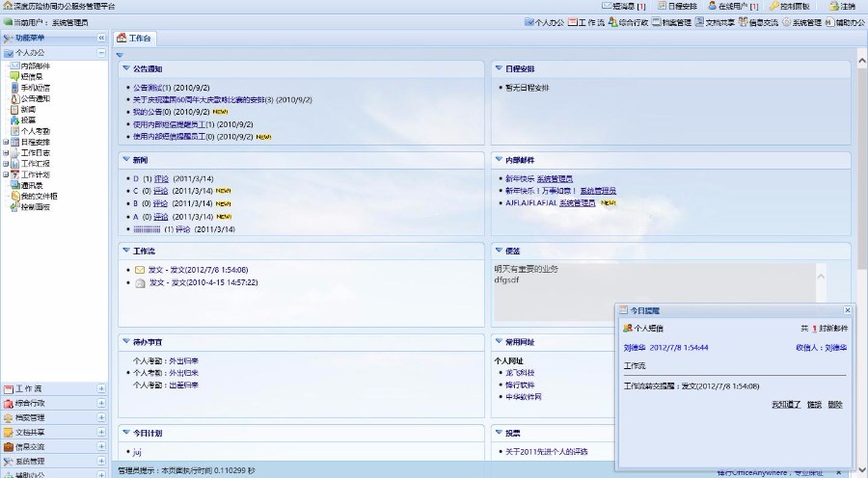
Task: Click the 信息交流 icon in top navigation
Action: [743, 22]
